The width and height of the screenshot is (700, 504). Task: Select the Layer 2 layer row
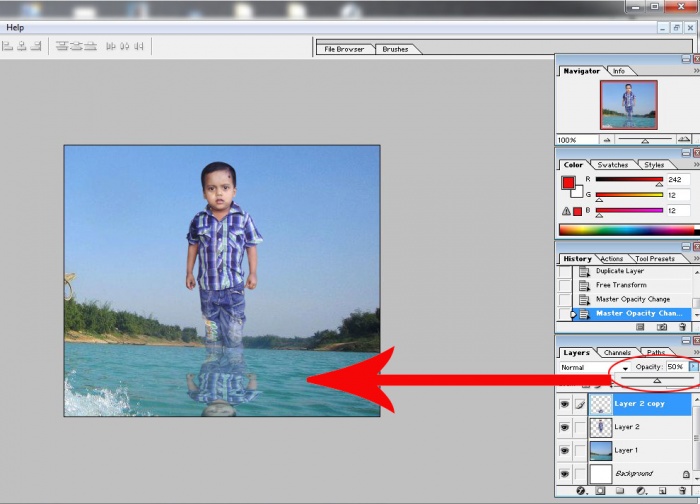(x=640, y=427)
